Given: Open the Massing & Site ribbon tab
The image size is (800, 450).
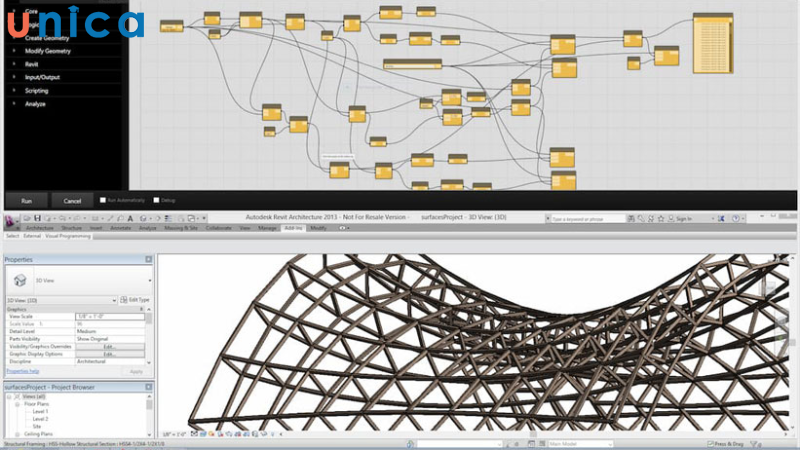Looking at the screenshot, I should coord(181,228).
